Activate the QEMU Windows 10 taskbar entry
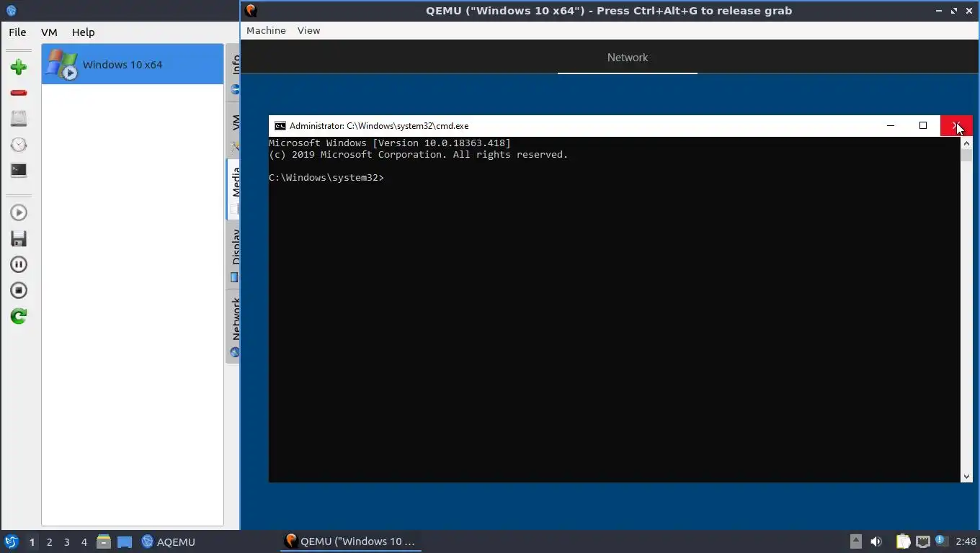980x553 pixels. pos(351,541)
